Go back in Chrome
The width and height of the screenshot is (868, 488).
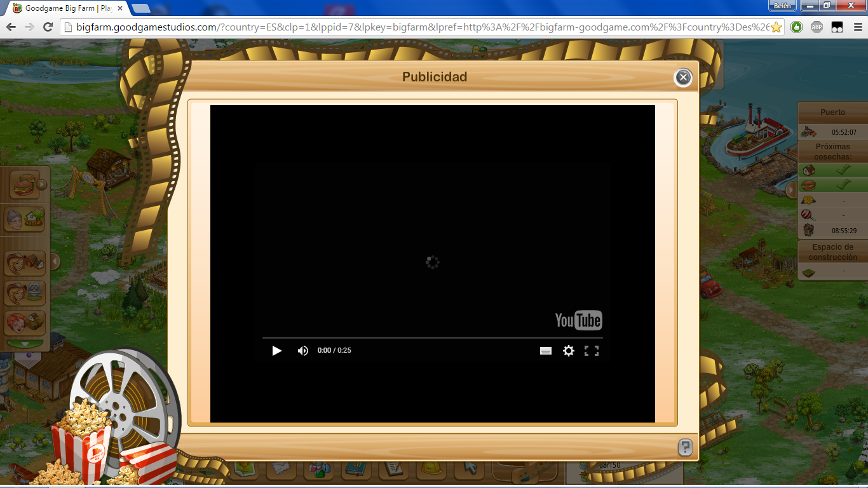tap(11, 27)
